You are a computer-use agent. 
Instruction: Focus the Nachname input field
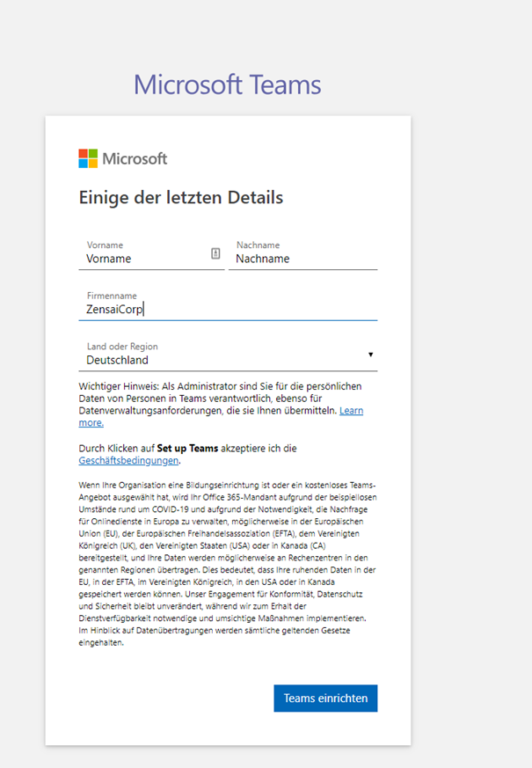[303, 259]
